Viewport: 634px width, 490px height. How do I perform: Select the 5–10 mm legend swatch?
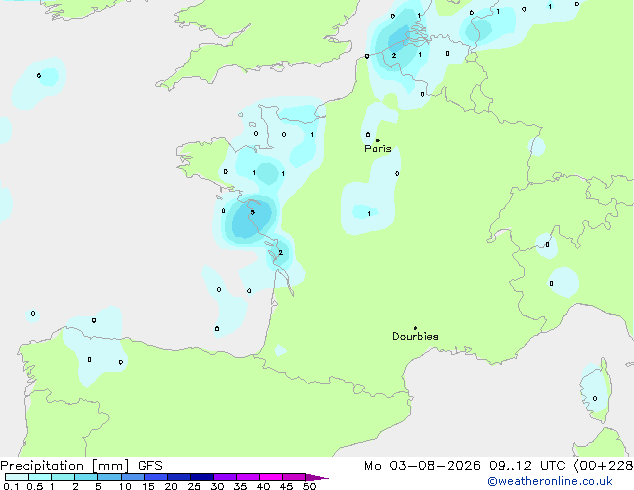click(x=109, y=477)
